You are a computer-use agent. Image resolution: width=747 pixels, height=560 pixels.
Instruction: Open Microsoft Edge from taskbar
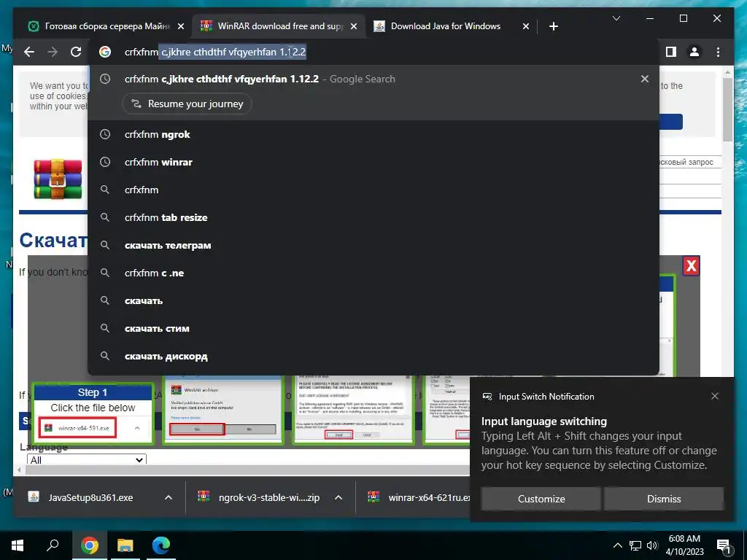pyautogui.click(x=161, y=545)
